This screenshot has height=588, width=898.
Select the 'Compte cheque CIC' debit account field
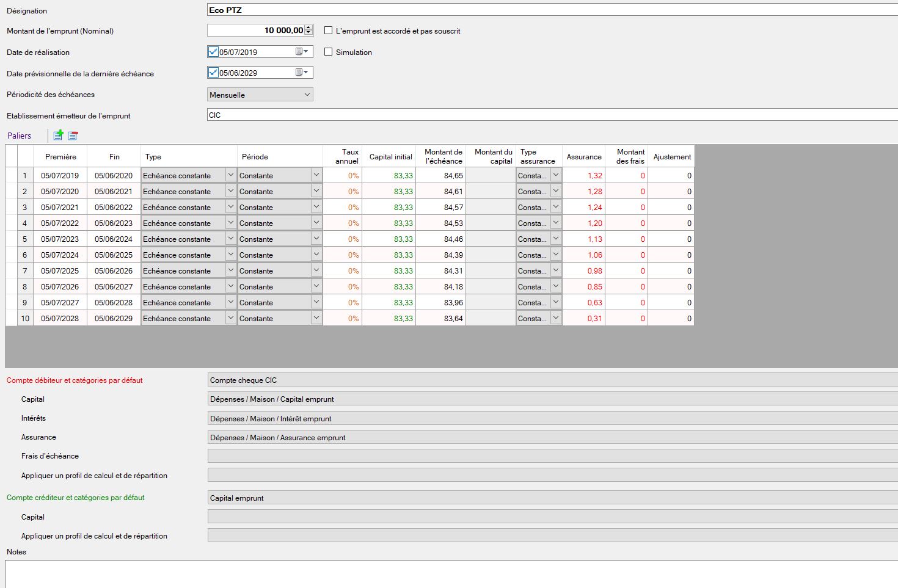click(x=550, y=380)
